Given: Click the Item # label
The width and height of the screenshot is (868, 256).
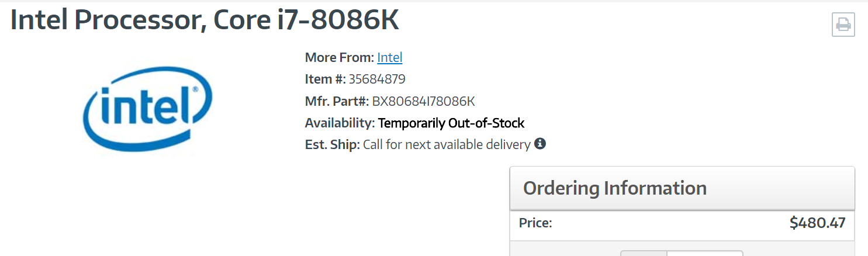Looking at the screenshot, I should [325, 79].
